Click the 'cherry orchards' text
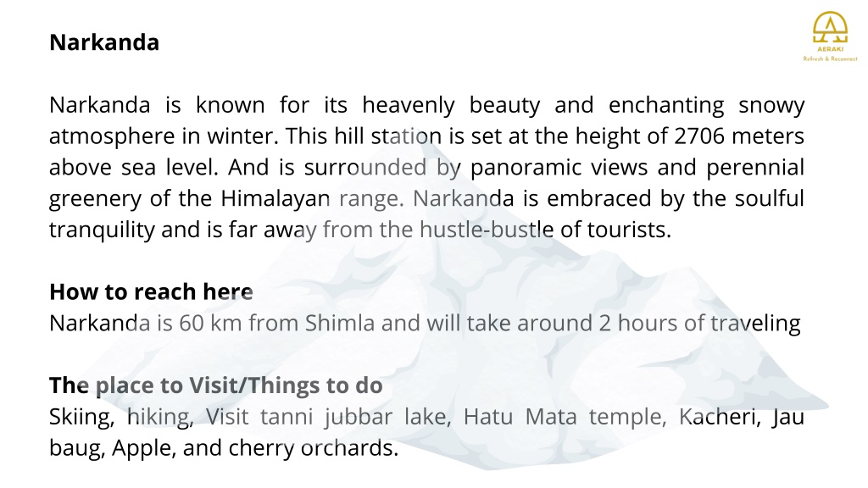Viewport: 868px width, 488px height. click(x=314, y=448)
